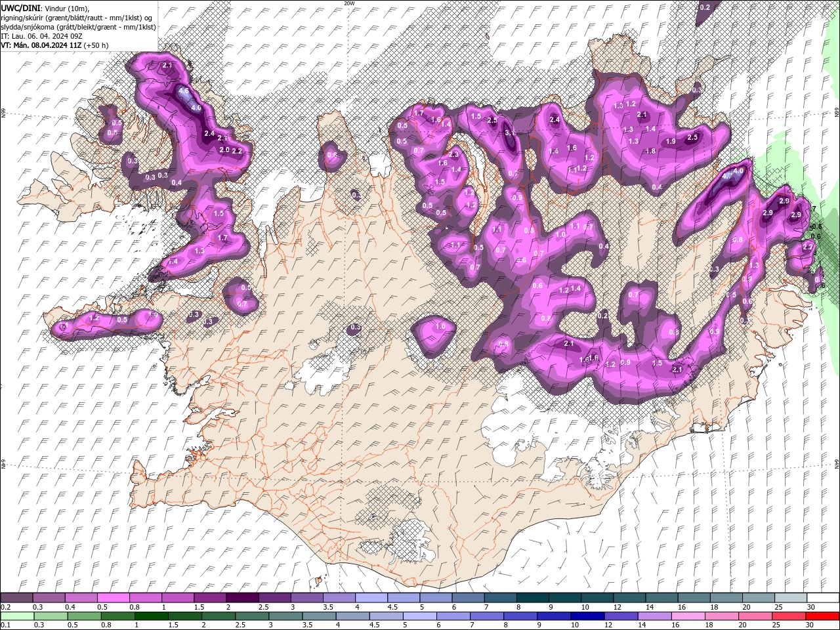
Task: Select the dark mauve 0.2 swatch in upper legend
Action: pos(17,598)
